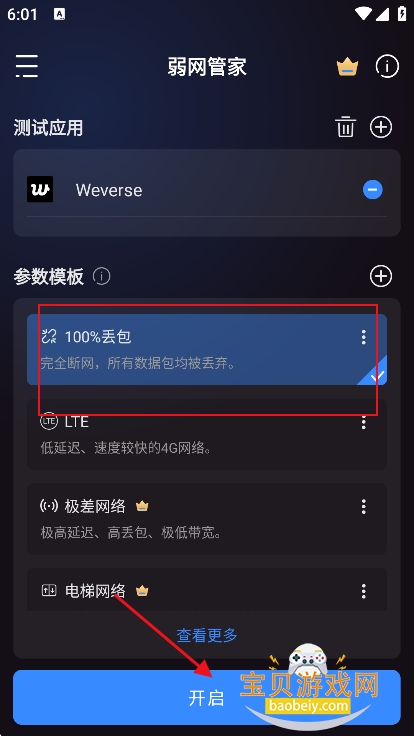Open options menu for LTE

[363, 422]
